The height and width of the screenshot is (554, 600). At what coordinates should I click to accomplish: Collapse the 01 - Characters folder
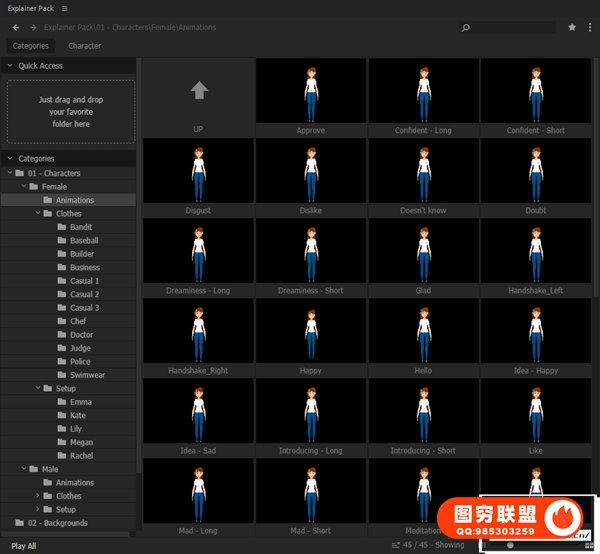point(10,173)
